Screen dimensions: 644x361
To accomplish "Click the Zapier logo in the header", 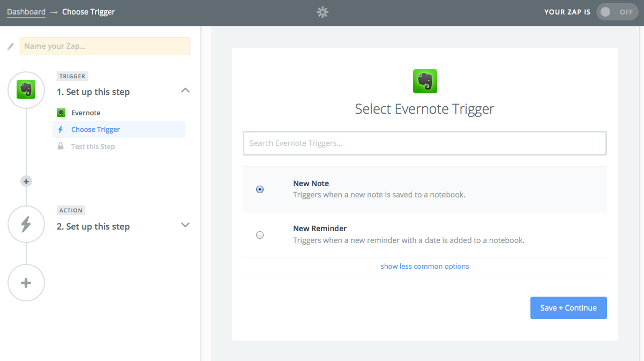I will click(323, 12).
